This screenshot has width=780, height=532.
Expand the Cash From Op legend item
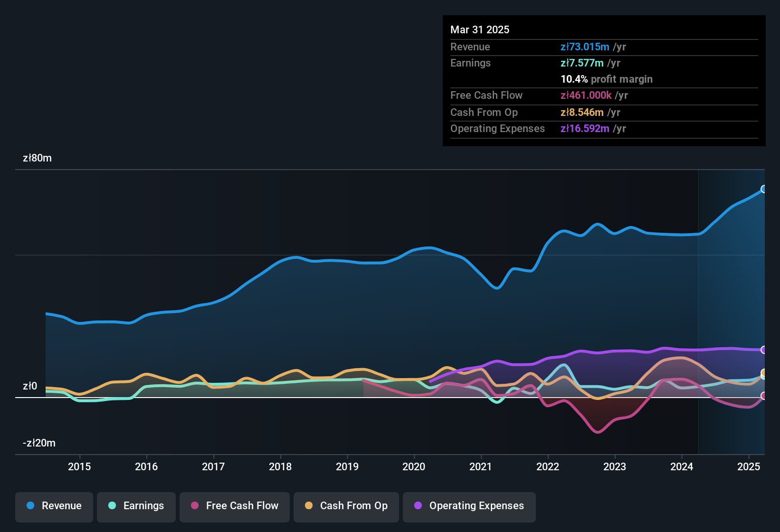[x=346, y=506]
